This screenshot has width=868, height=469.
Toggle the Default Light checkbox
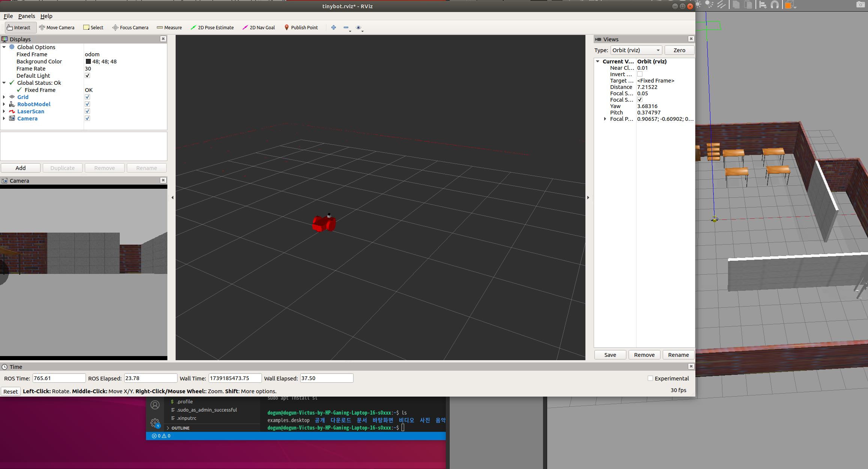(x=87, y=76)
